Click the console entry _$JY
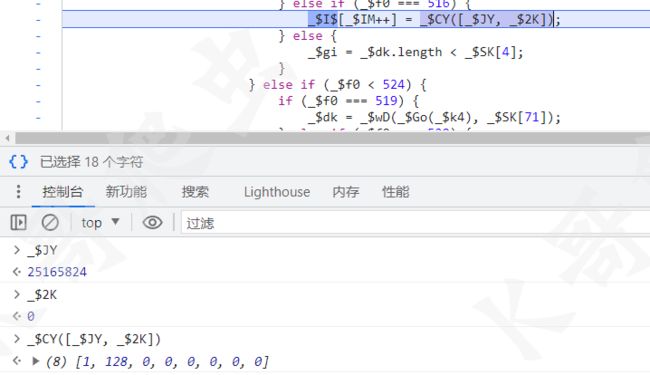The image size is (650, 375). pos(42,250)
